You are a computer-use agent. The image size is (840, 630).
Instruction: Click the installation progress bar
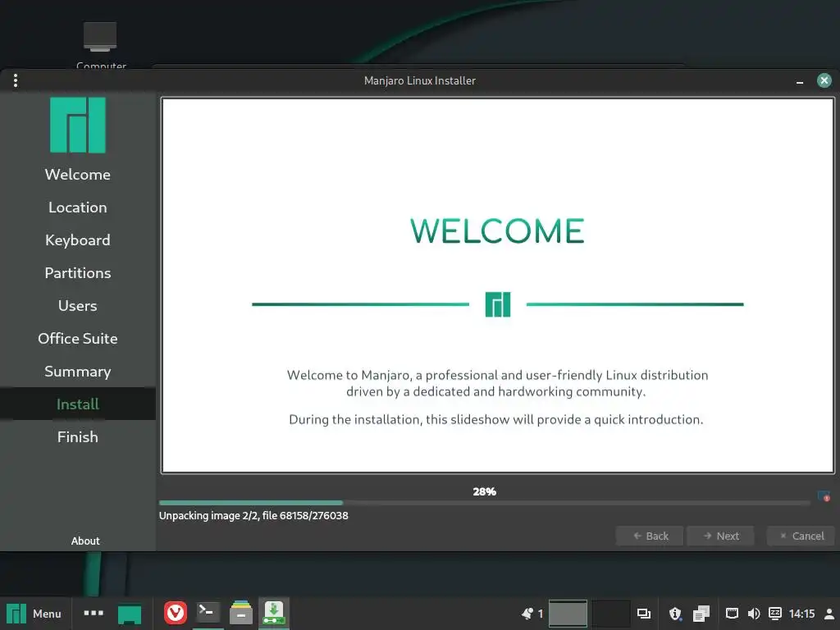coord(485,503)
